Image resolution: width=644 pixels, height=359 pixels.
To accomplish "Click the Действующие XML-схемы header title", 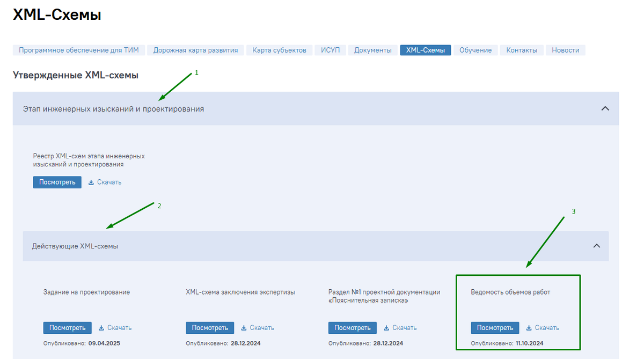I will 75,246.
